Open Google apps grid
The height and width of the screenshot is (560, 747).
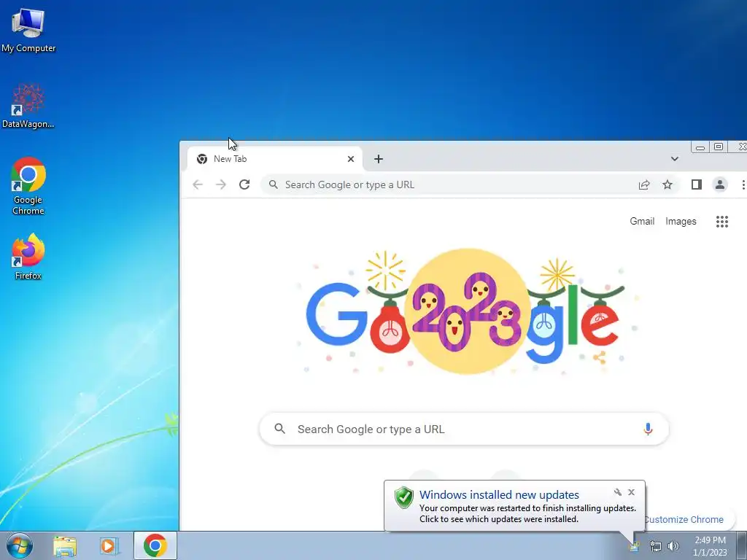pyautogui.click(x=722, y=222)
